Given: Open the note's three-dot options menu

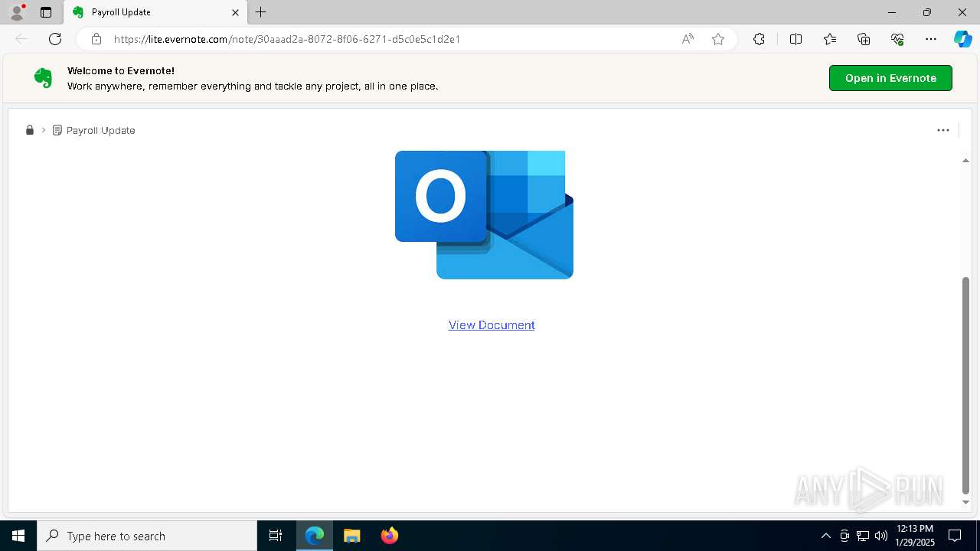Looking at the screenshot, I should pos(943,130).
